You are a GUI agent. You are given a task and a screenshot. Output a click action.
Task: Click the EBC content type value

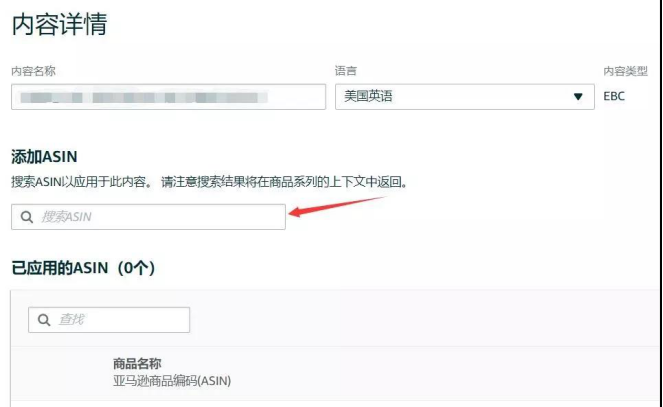(x=614, y=96)
